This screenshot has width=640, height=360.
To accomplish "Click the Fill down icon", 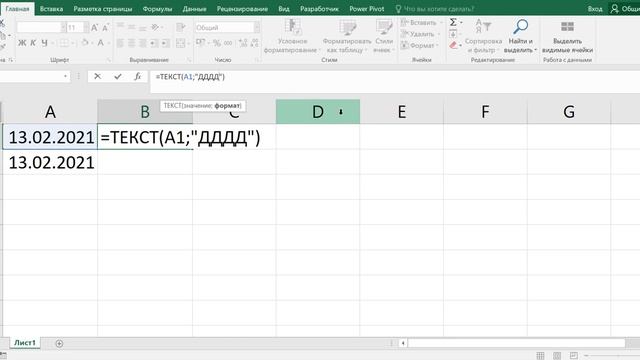I will point(453,34).
